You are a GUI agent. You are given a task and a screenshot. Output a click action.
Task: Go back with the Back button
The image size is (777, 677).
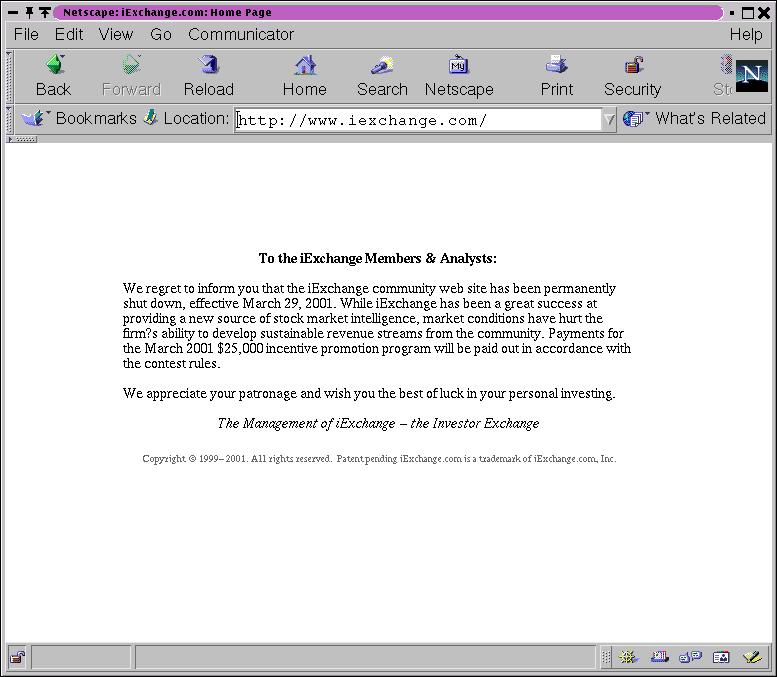click(54, 76)
